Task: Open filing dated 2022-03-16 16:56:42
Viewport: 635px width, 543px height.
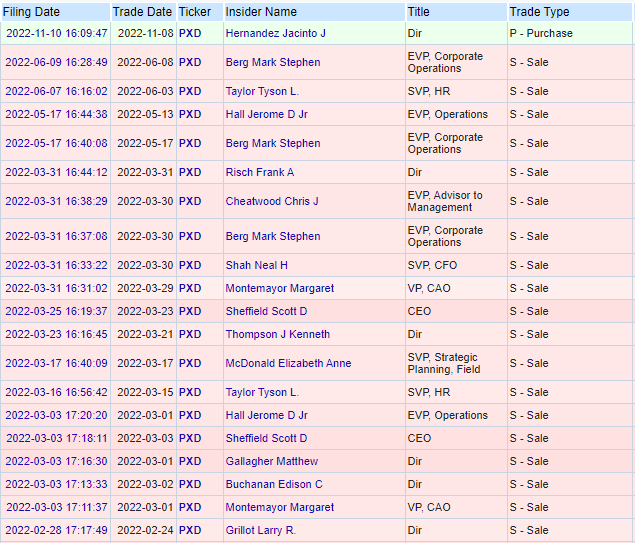Action: tap(56, 392)
